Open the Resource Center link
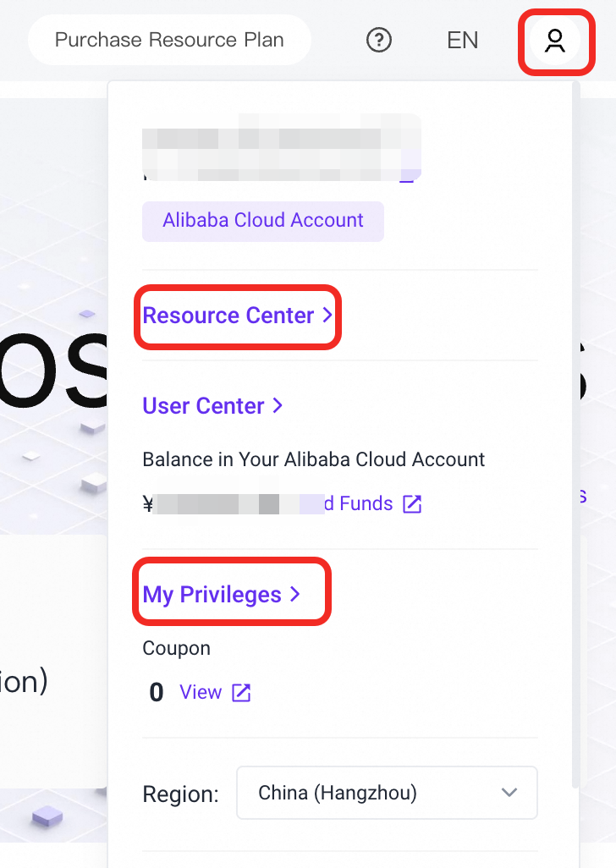616x868 pixels. point(228,316)
